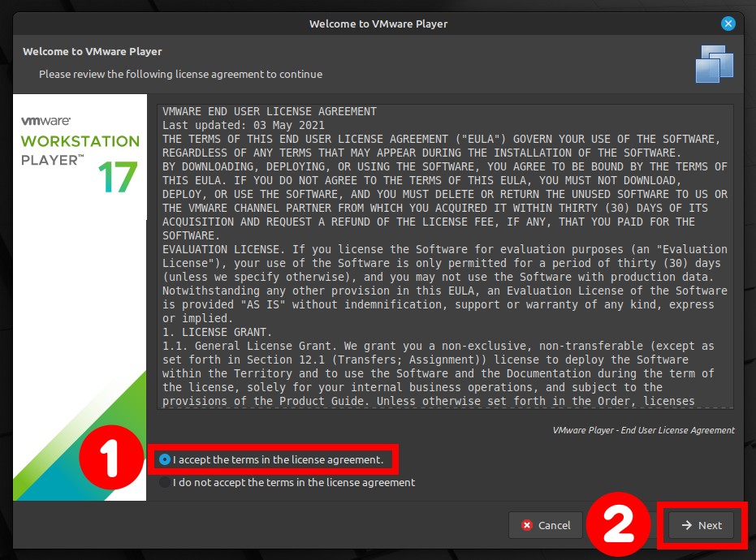Click "Please review the following license agreement" text

point(181,74)
